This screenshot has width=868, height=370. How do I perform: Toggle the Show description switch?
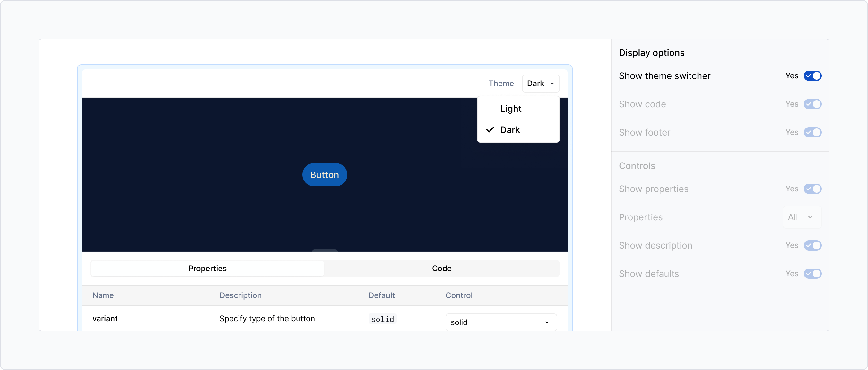[812, 245]
